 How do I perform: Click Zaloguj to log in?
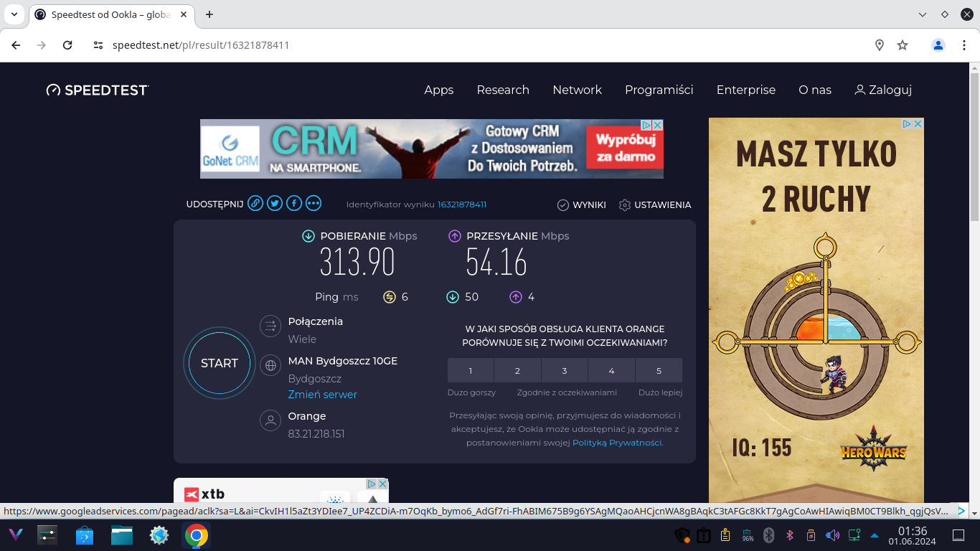click(883, 90)
